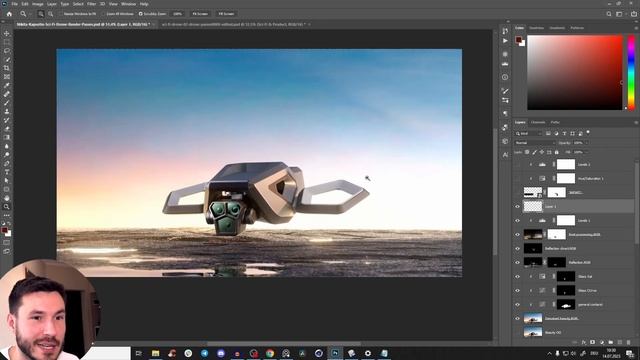Viewport: 640px width, 360px height.
Task: Select the Rectangular Marquee tool
Action: click(7, 42)
